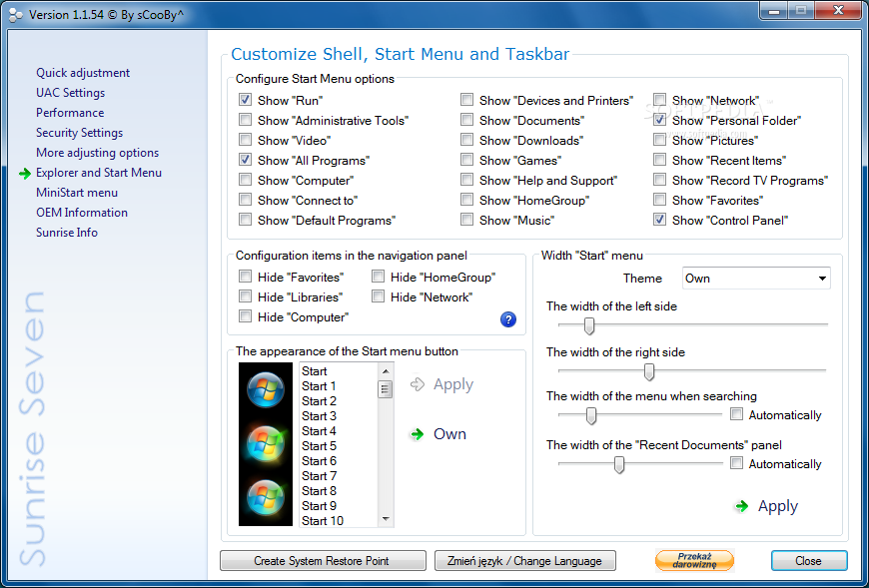Check Hide "Network" in navigation panel
The image size is (869, 588).
click(378, 296)
